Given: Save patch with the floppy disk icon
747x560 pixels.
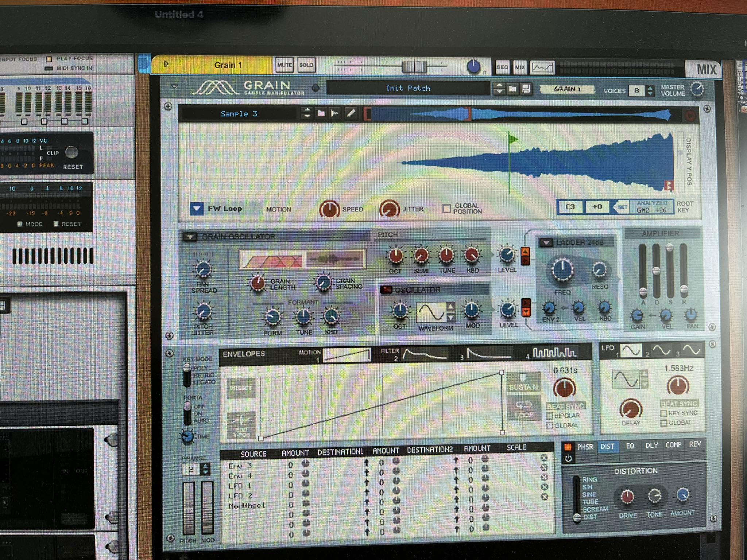Looking at the screenshot, I should [526, 89].
